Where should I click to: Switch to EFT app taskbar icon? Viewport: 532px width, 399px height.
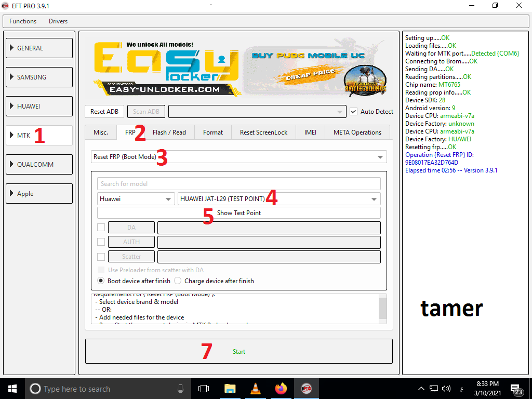click(x=307, y=389)
